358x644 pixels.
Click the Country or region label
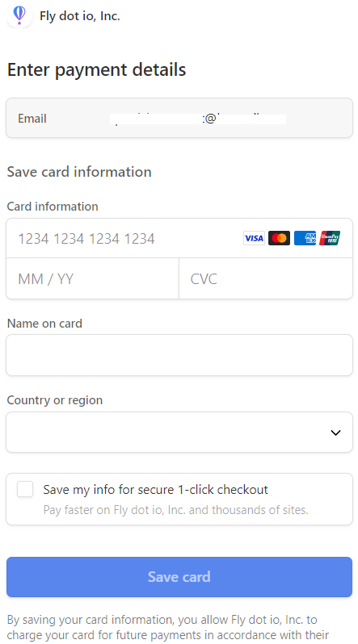[x=55, y=400]
